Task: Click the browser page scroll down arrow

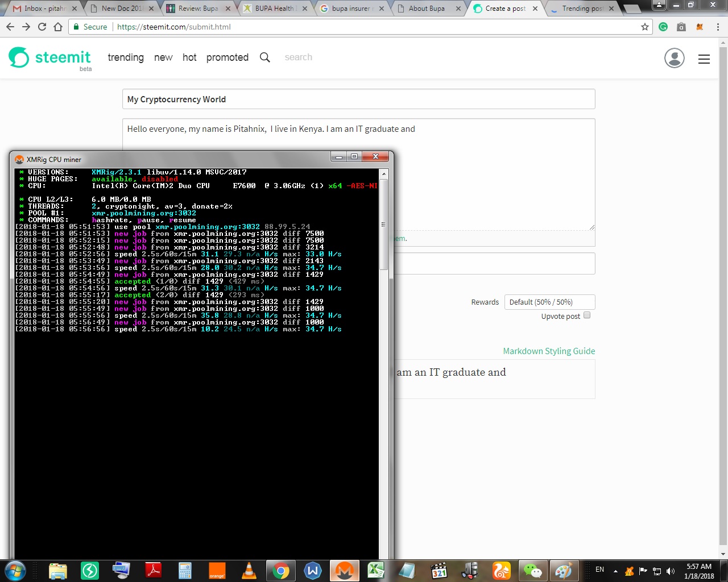Action: pyautogui.click(x=723, y=554)
